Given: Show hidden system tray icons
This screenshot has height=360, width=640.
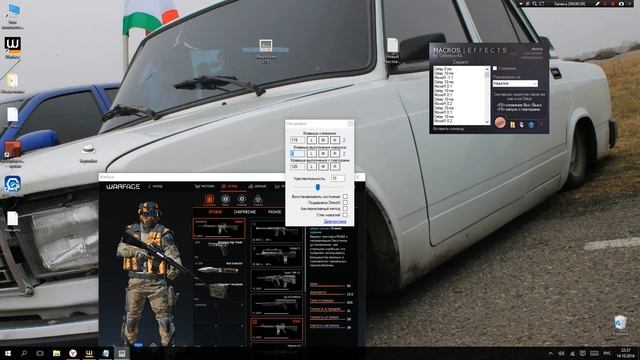Looking at the screenshot, I should pyautogui.click(x=551, y=353).
